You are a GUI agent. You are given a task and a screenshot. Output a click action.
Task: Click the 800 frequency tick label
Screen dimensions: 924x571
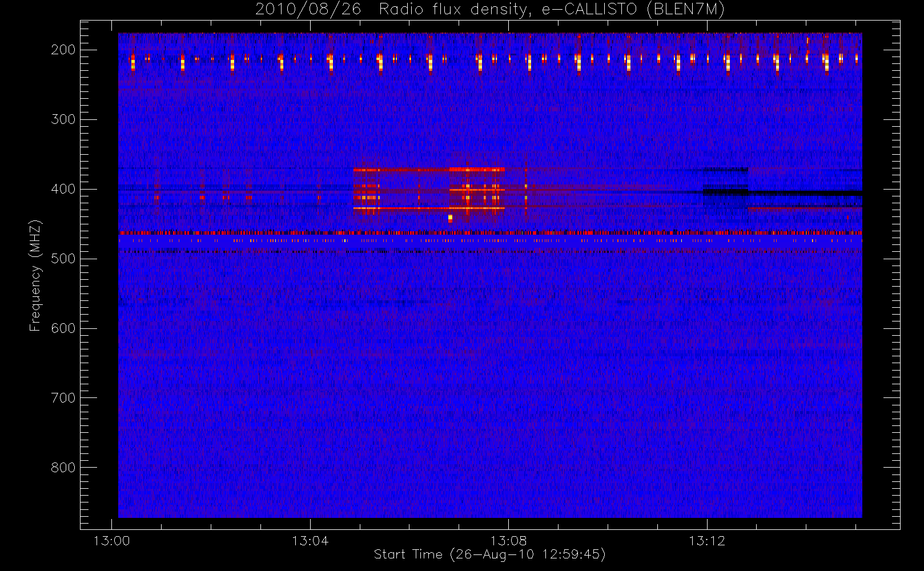coord(63,468)
